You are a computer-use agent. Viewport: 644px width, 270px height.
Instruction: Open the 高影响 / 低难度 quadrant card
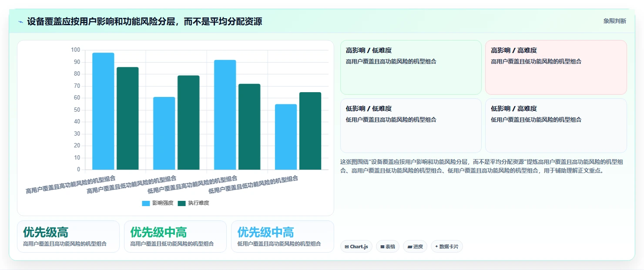point(411,67)
